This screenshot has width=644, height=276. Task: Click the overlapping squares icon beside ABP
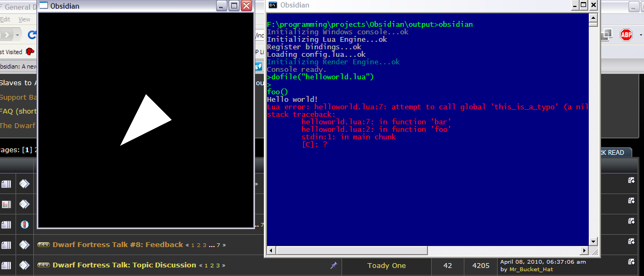pos(606,34)
